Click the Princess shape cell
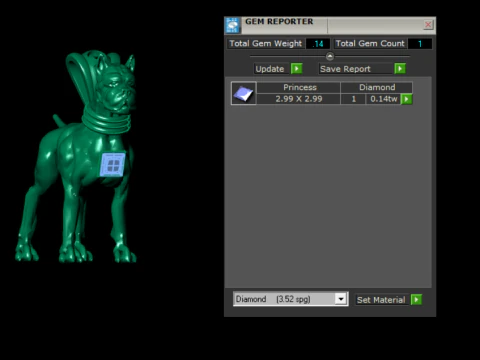Image resolution: width=480 pixels, height=360 pixels. click(x=299, y=87)
